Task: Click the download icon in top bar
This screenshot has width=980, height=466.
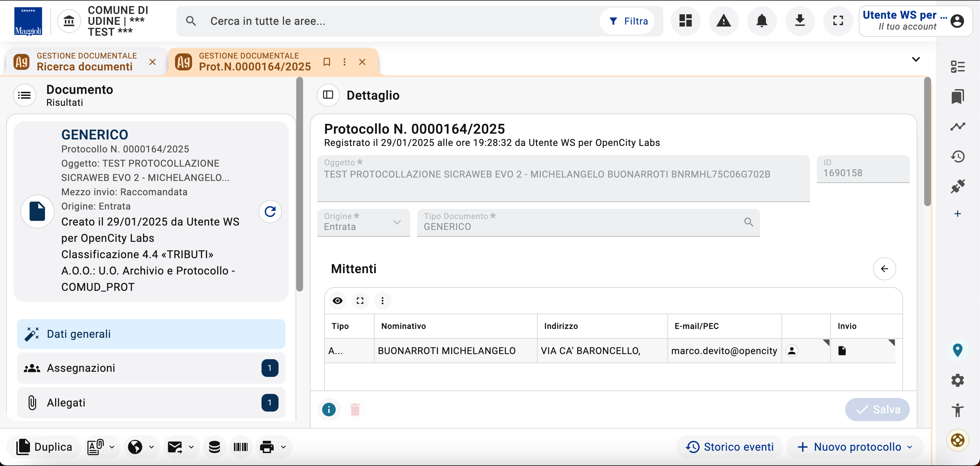Action: (800, 21)
